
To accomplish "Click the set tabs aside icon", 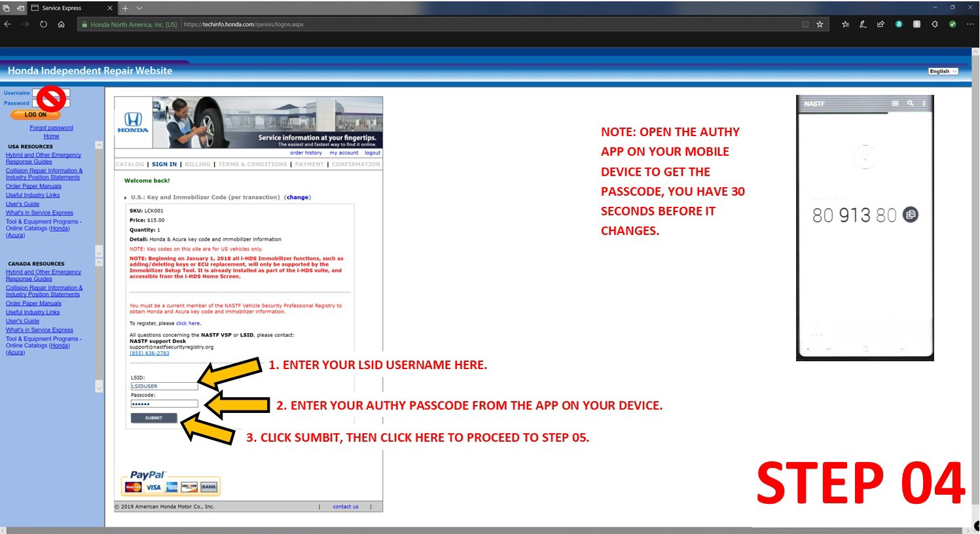I will (x=20, y=8).
